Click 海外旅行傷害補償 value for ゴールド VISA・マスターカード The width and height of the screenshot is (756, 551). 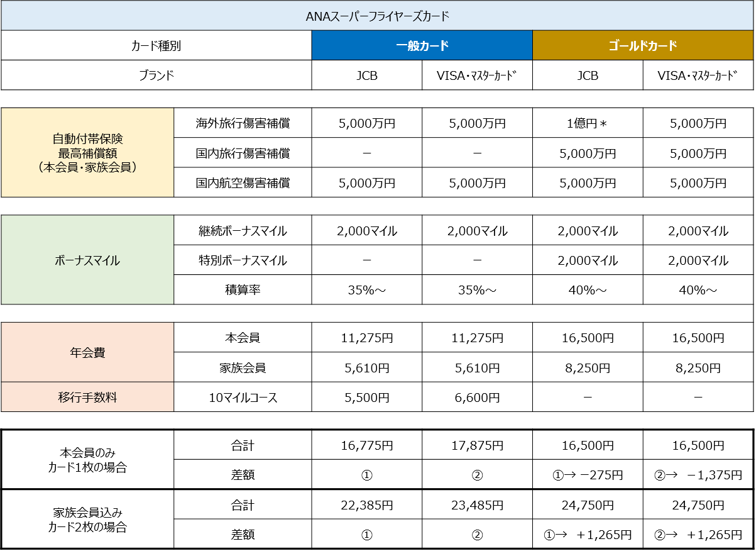pyautogui.click(x=698, y=123)
